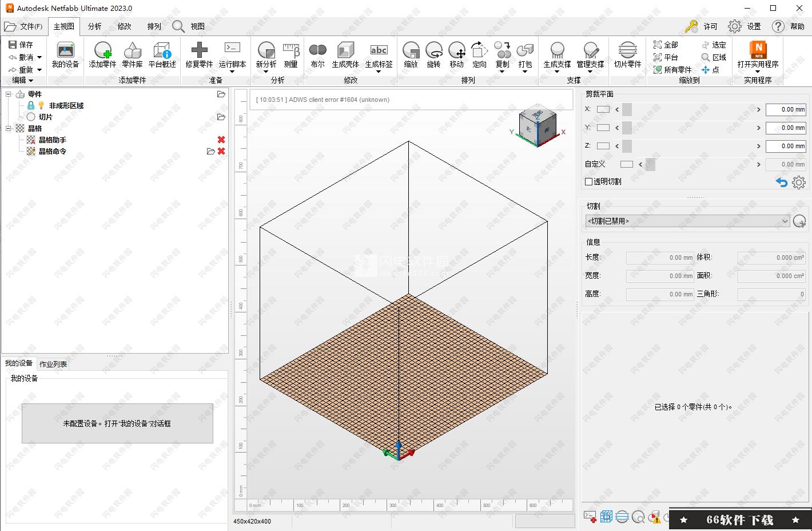
Task: Delete 晶格助手 with its red X
Action: click(221, 140)
